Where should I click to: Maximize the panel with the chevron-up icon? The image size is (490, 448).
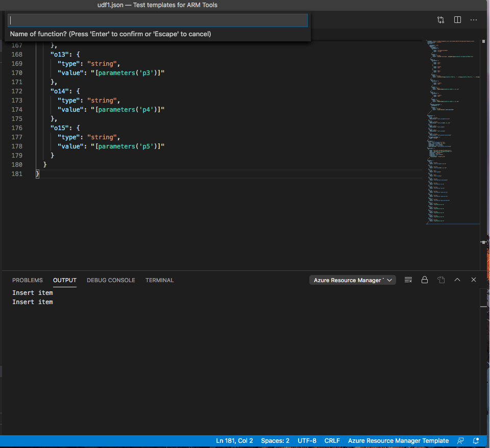pos(457,280)
